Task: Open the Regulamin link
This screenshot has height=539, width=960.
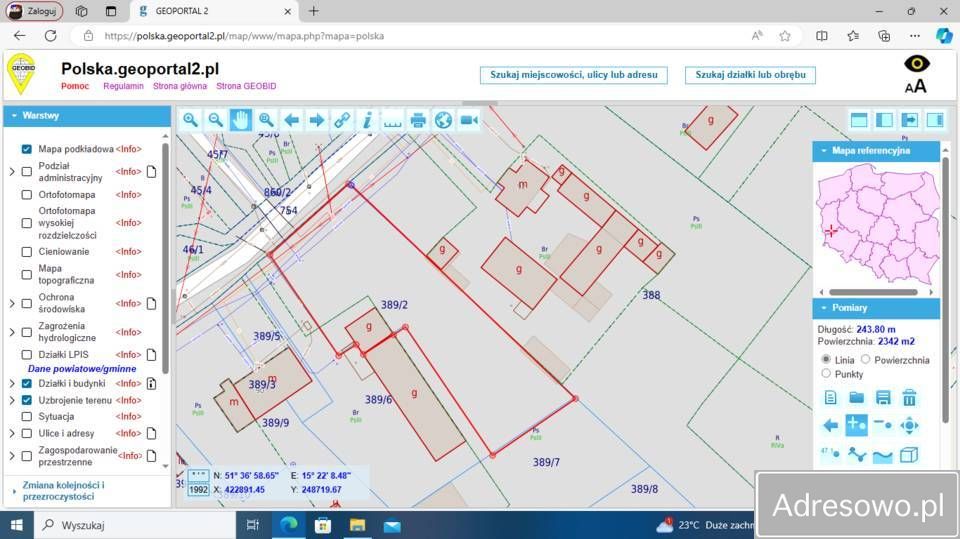Action: click(x=123, y=86)
